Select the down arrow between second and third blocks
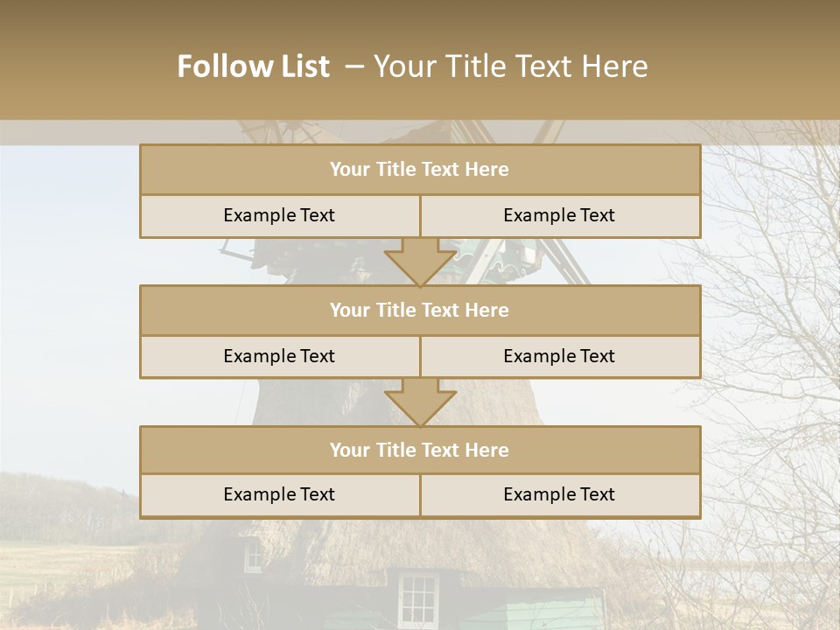The width and height of the screenshot is (840, 630). (420, 402)
